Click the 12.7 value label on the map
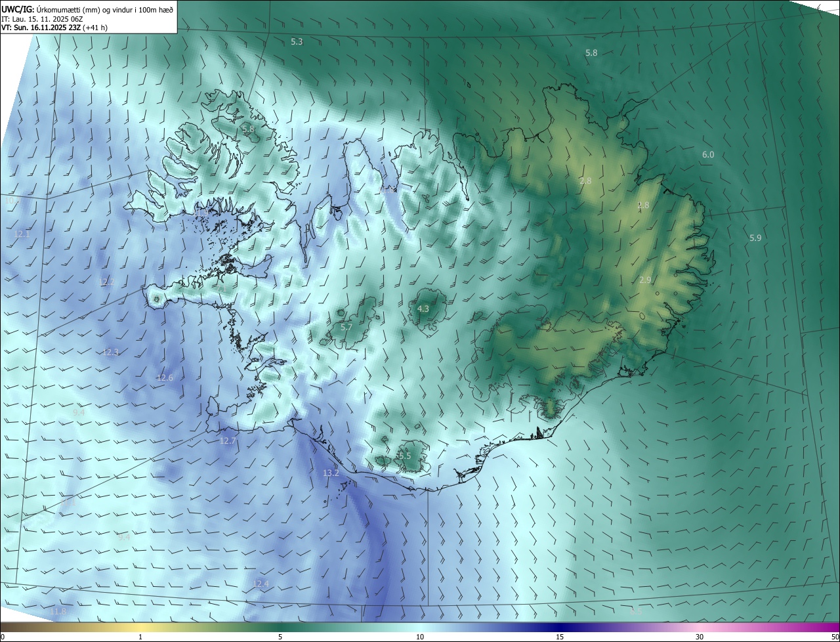This screenshot has height=642, width=840. point(228,441)
